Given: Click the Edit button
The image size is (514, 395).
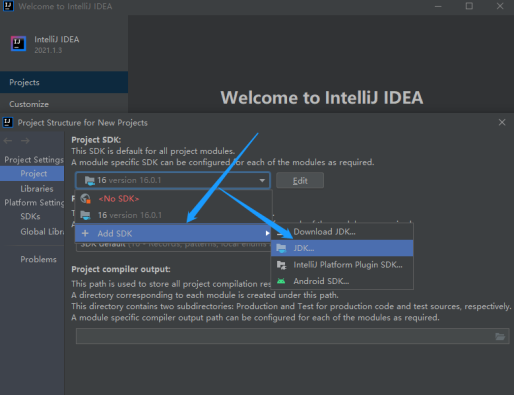Looking at the screenshot, I should (300, 180).
